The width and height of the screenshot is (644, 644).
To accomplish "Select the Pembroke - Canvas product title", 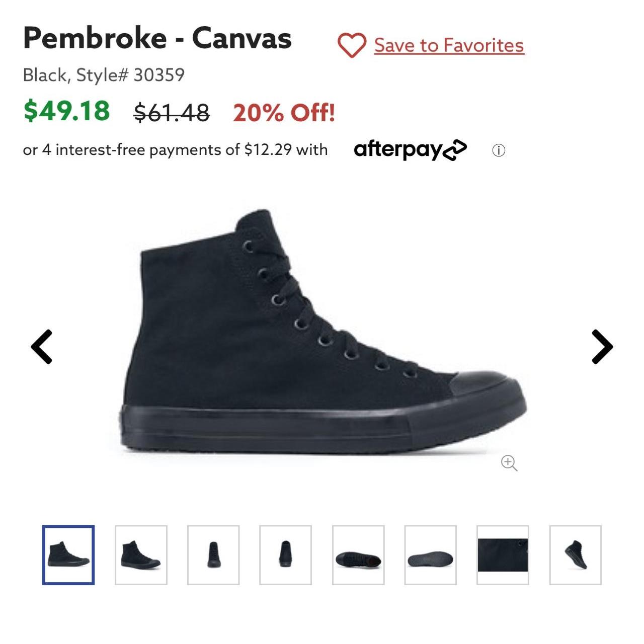I will point(157,38).
